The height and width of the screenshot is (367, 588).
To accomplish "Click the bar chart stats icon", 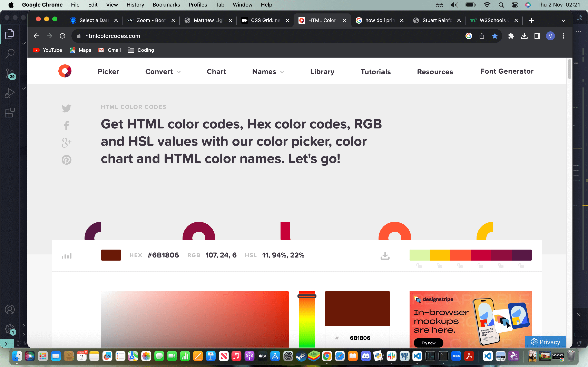I will [66, 256].
